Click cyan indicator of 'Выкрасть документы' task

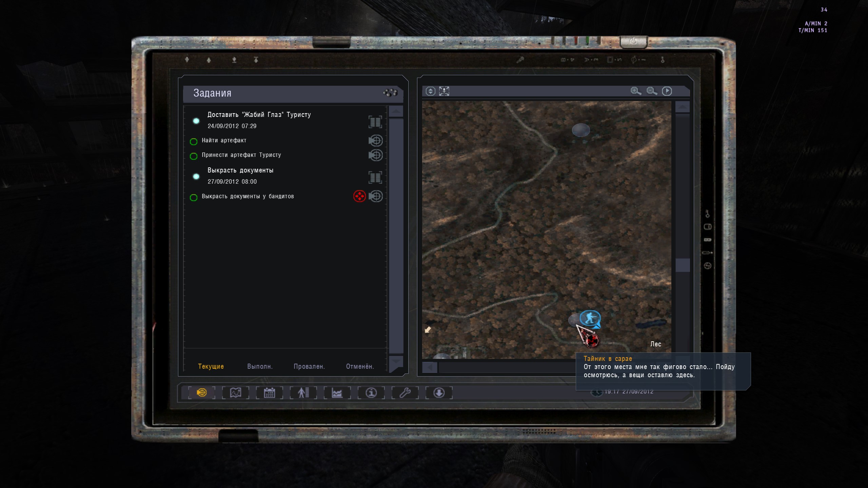tap(196, 177)
